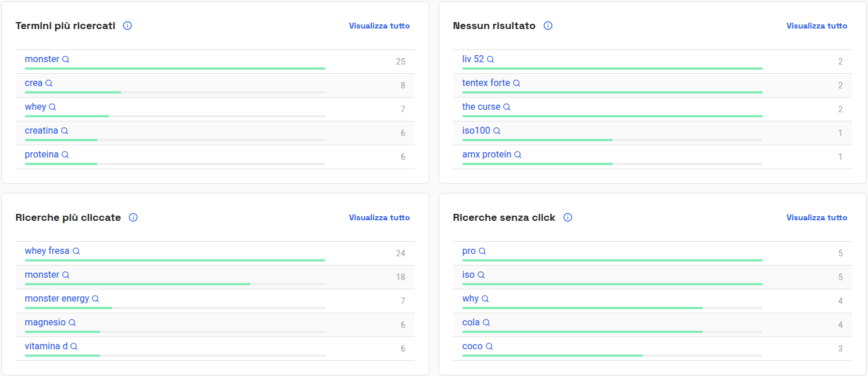This screenshot has width=868, height=376.
Task: Click search icon next to 'whey fresa'
Action: (76, 251)
